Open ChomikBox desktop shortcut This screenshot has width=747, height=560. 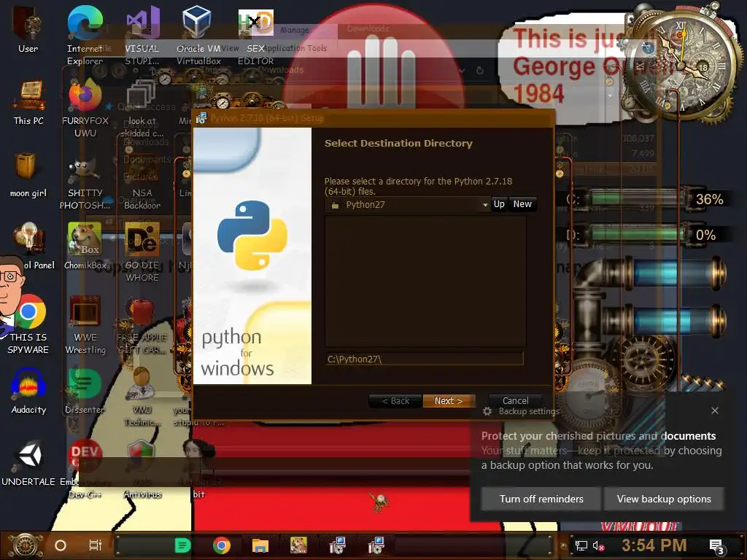click(x=85, y=246)
